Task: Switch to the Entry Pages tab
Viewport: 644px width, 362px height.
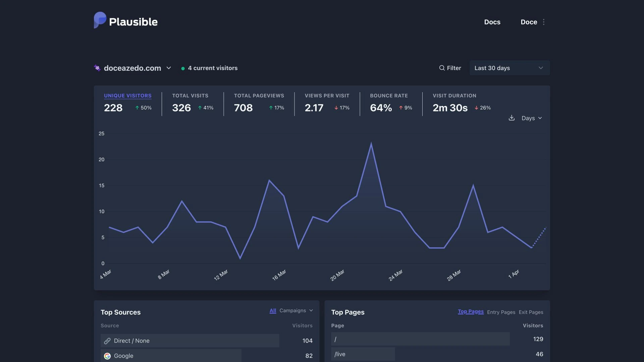Action: click(x=501, y=312)
